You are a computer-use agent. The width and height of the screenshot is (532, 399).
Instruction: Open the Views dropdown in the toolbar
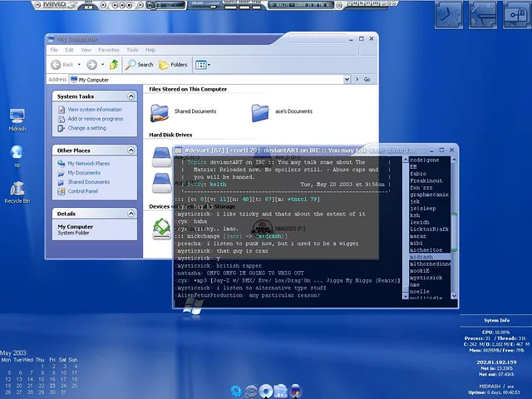coord(203,65)
